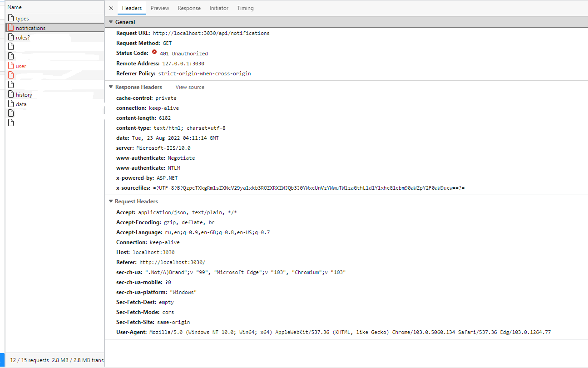The height and width of the screenshot is (368, 588).
Task: Click the www-authenticate NTLM value
Action: pyautogui.click(x=174, y=168)
